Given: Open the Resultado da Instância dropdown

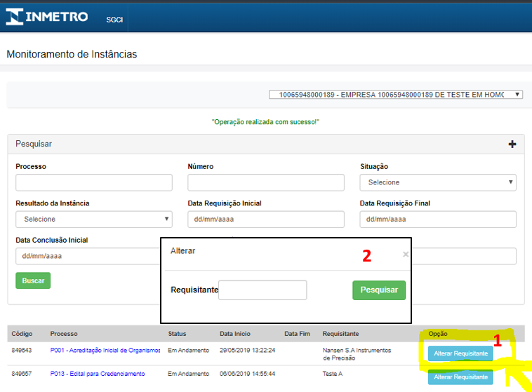Looking at the screenshot, I should coord(93,219).
